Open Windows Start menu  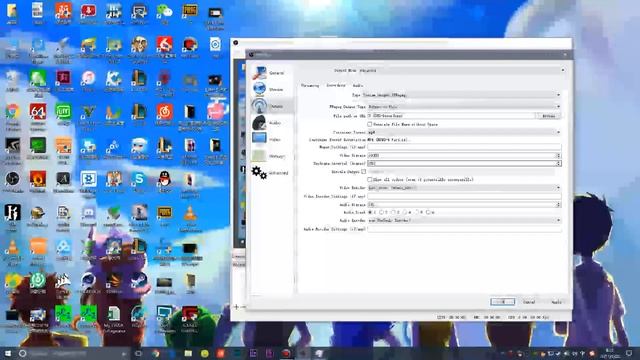pos(7,353)
